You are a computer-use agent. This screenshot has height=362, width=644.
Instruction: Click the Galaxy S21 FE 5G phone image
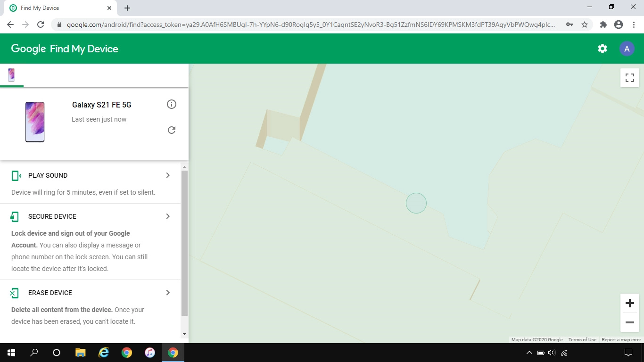pos(35,122)
